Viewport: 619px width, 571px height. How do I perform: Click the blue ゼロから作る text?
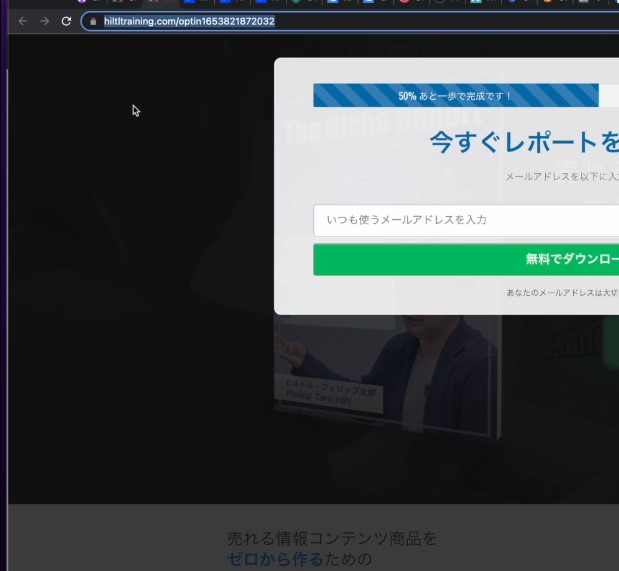click(275, 560)
